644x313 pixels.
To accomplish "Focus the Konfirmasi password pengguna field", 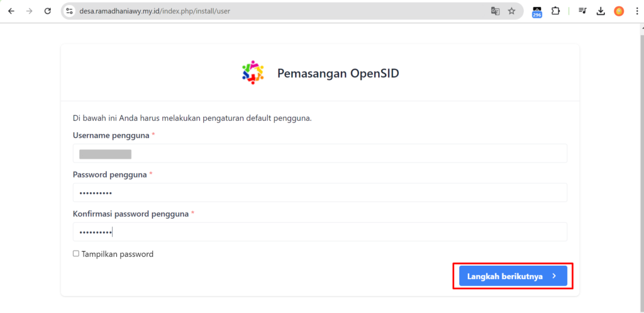I will [320, 232].
